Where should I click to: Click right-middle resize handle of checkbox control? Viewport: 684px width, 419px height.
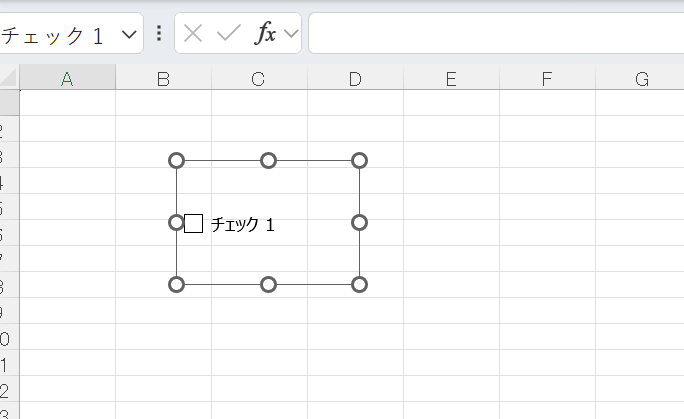pyautogui.click(x=360, y=222)
